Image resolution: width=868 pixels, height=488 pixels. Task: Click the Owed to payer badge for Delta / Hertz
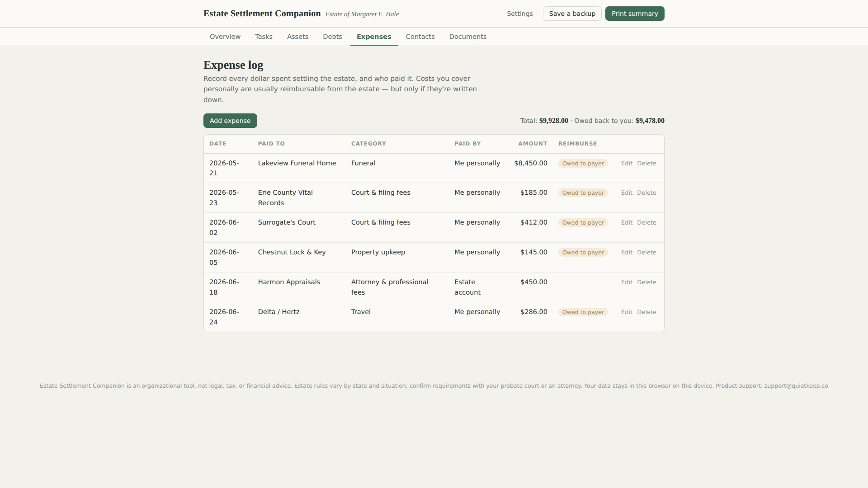click(583, 312)
